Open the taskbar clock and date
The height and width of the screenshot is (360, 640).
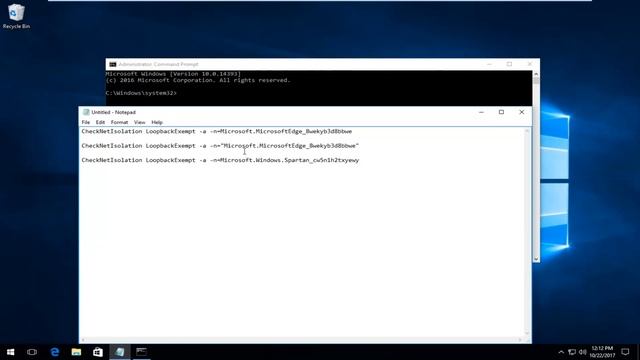point(602,352)
